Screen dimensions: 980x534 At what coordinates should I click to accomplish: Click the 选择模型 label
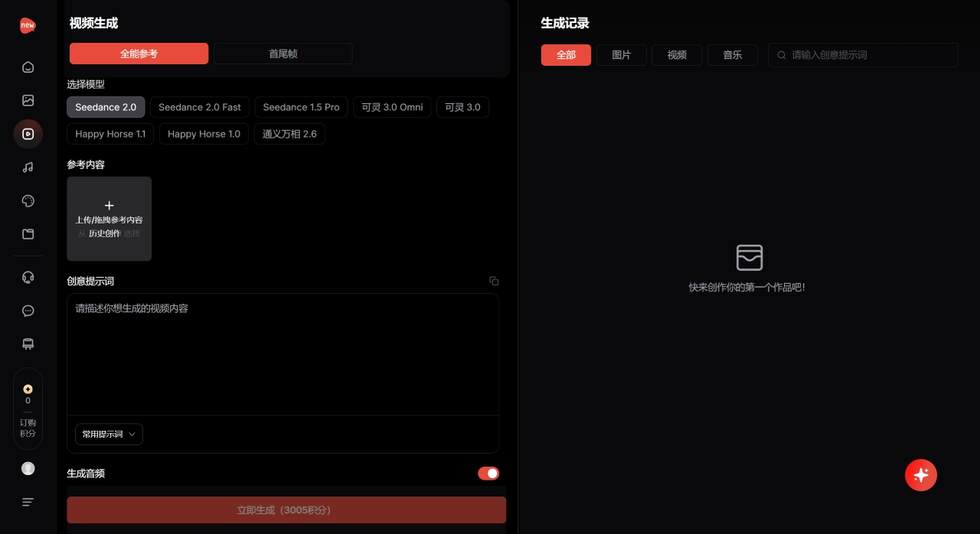click(86, 84)
